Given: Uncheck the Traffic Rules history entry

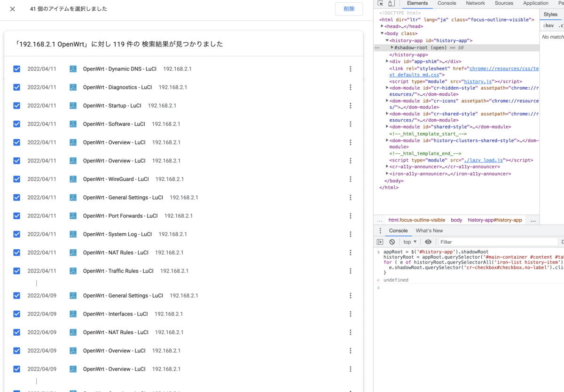Looking at the screenshot, I should (x=17, y=271).
